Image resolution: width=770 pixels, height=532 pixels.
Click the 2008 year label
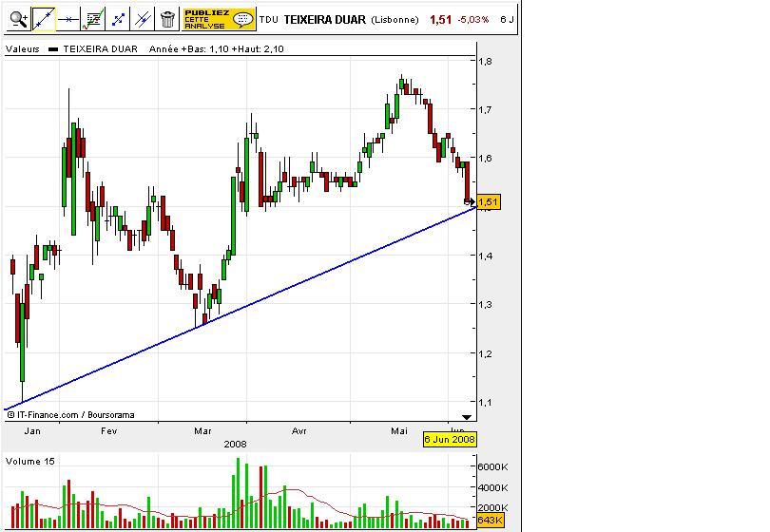[235, 445]
